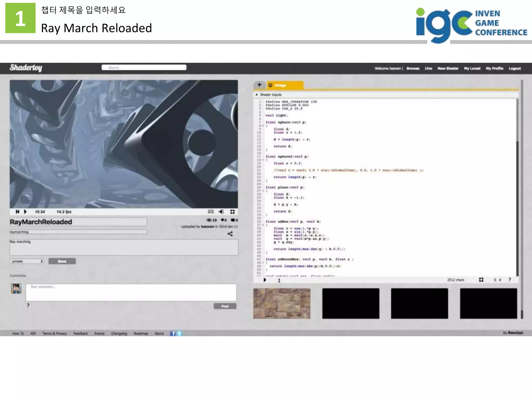Open the editor help question mark
The width and height of the screenshot is (532, 399).
tap(510, 280)
